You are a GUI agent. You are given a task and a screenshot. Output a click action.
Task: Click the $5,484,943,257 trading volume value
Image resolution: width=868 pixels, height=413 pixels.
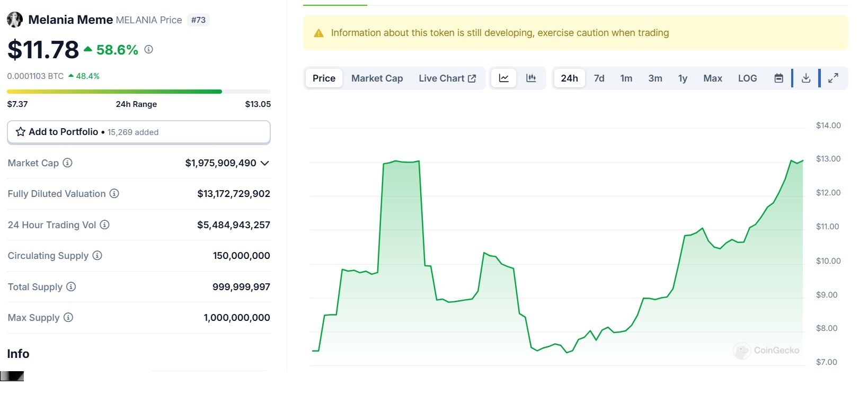coord(234,225)
